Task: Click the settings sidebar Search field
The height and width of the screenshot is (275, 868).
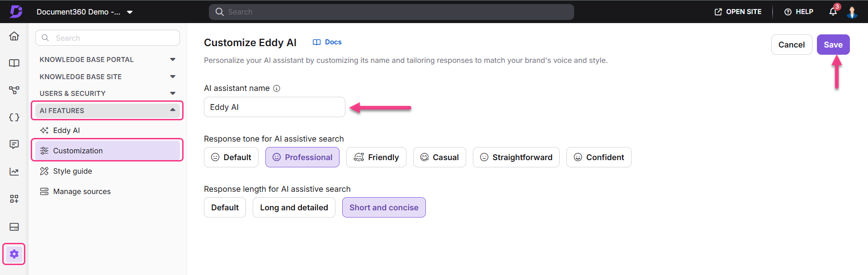Action: (x=108, y=38)
